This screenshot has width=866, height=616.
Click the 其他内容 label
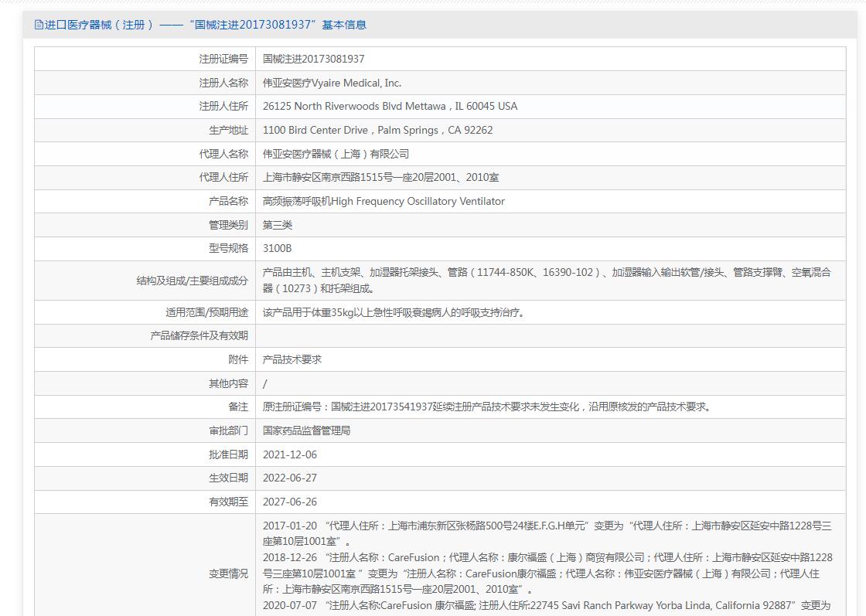229,383
